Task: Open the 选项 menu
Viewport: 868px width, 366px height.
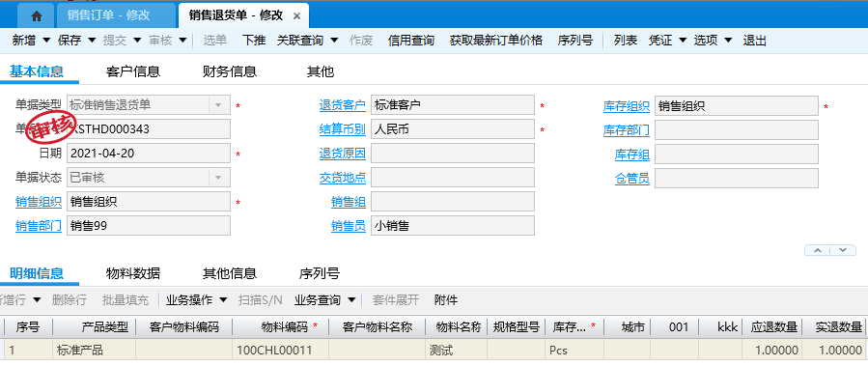Action: pyautogui.click(x=706, y=40)
